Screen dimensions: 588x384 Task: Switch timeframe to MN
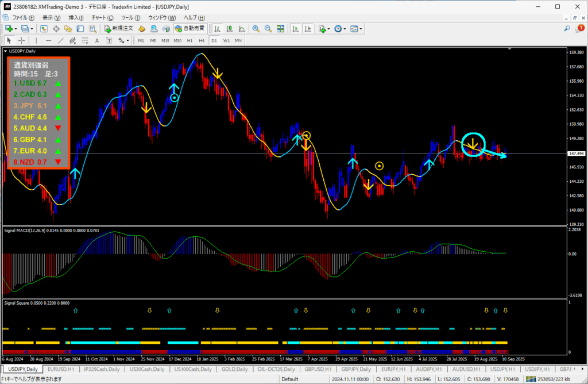point(238,41)
